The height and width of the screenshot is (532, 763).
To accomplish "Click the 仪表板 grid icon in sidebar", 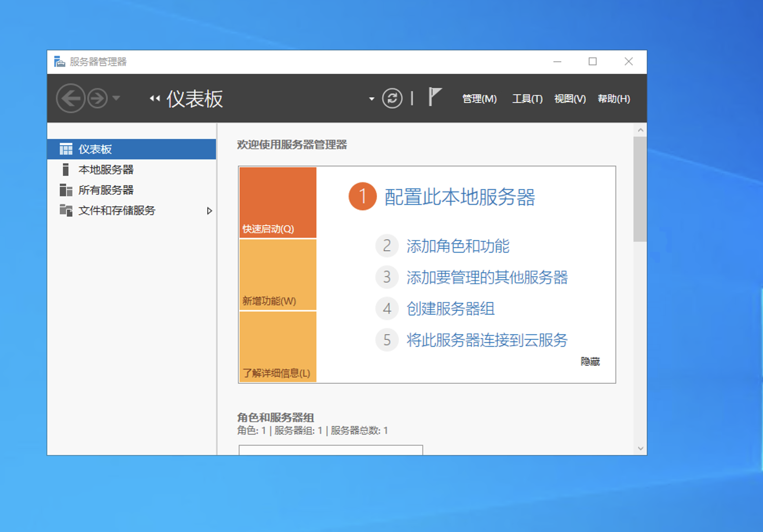I will [66, 149].
